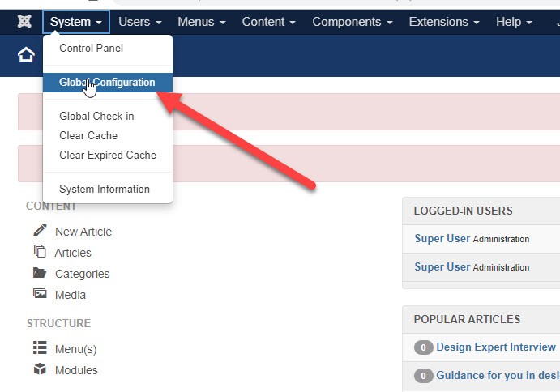Open the Menu(s) link
The height and width of the screenshot is (392, 560).
(x=75, y=349)
